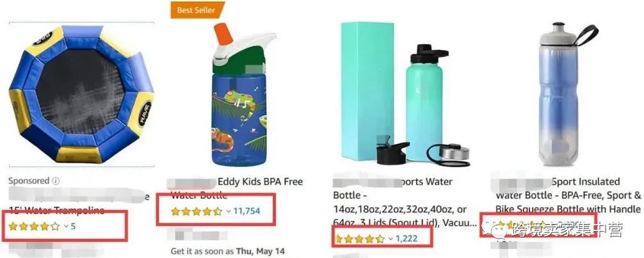
Task: Open the 1,222 reviews link
Action: [408, 239]
